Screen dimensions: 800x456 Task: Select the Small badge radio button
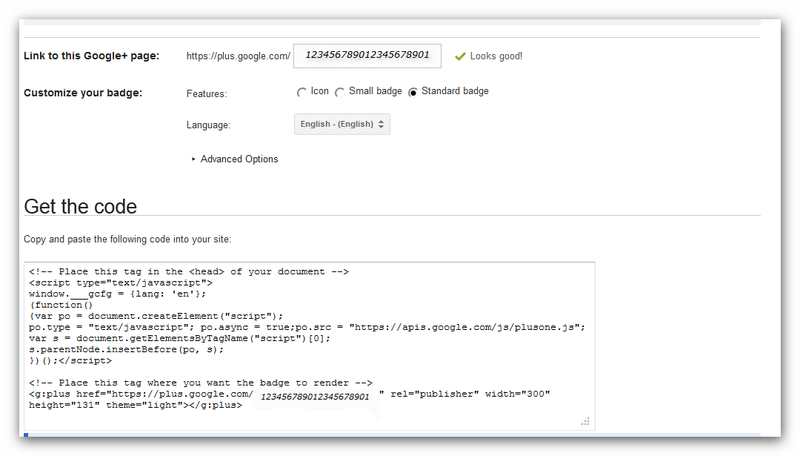339,92
